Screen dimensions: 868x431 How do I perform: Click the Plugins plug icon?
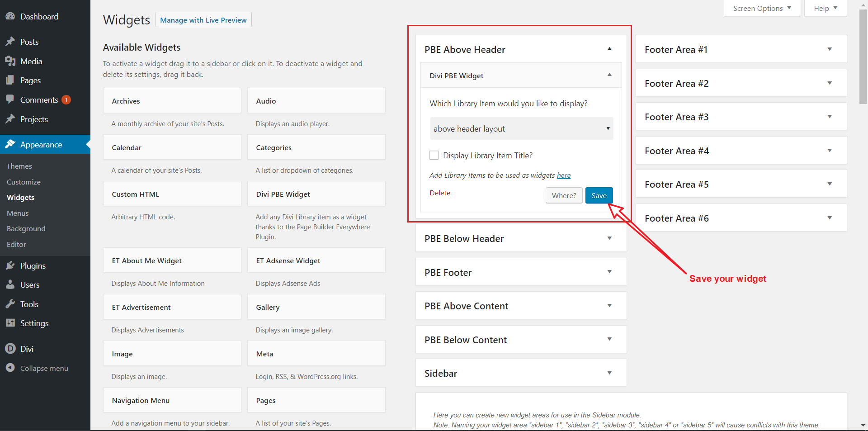point(10,265)
